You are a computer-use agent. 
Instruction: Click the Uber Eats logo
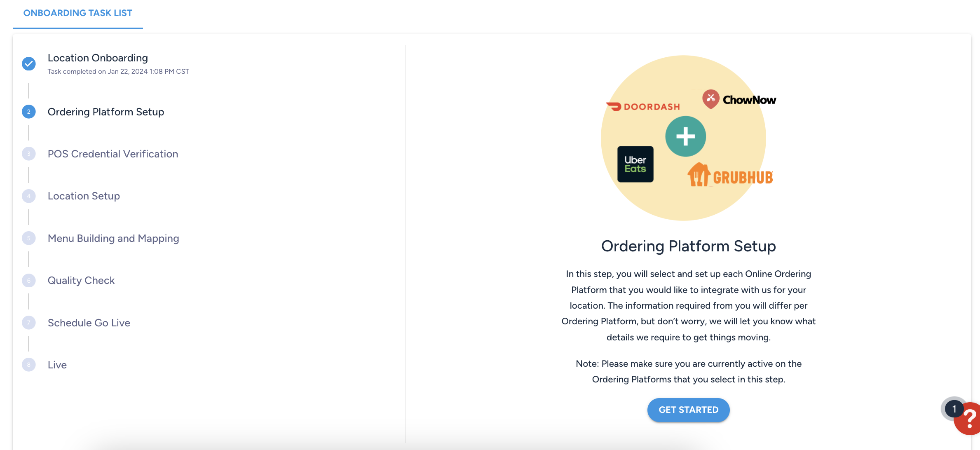click(635, 164)
